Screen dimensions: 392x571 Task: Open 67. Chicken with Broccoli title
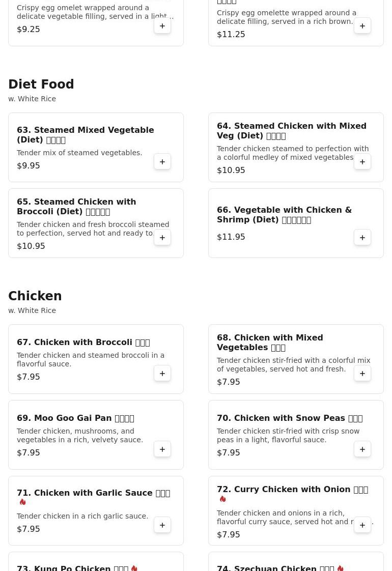(x=83, y=342)
